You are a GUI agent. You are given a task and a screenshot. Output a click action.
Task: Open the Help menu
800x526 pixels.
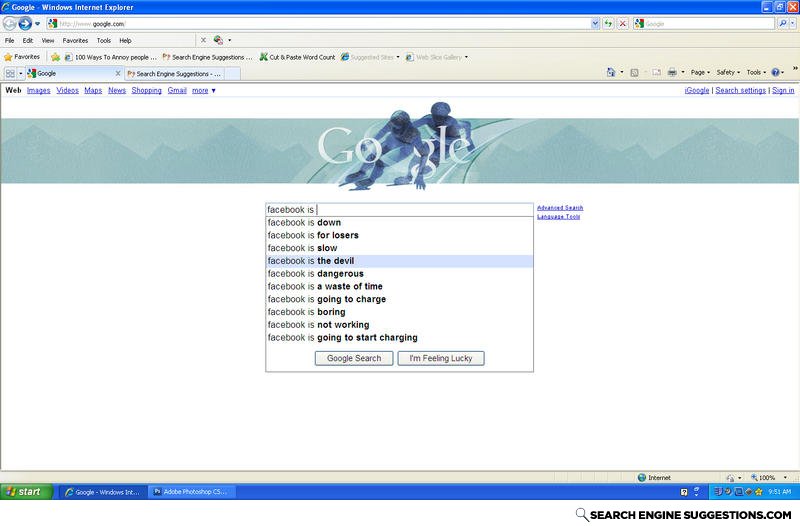point(125,40)
